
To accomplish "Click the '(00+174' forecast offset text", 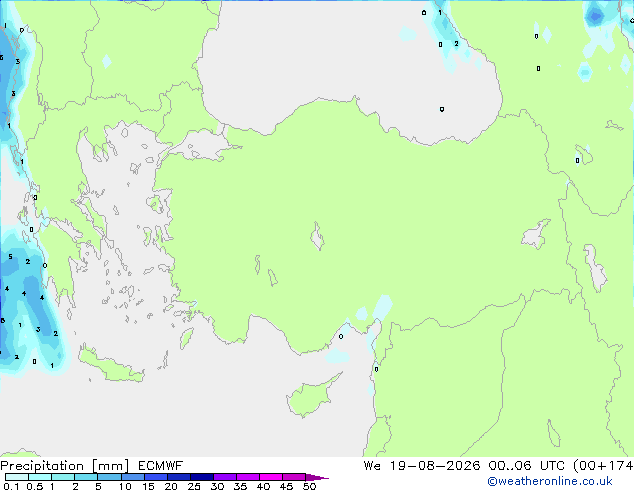I will click(603, 466).
